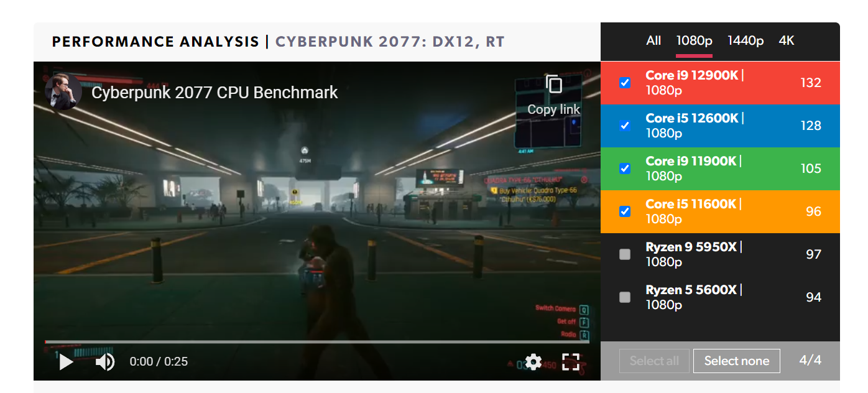Open the Cyberpunk 2077 CPU Benchmark title
Screen dimensions: 868x393
click(x=215, y=93)
